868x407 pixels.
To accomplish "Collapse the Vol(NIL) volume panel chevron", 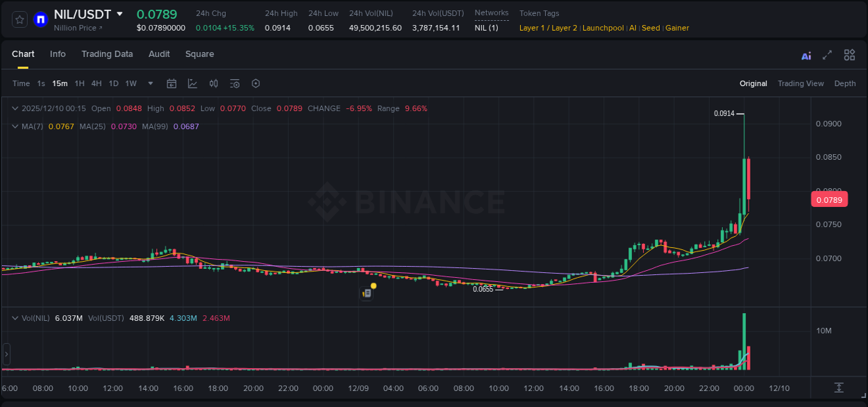I will (x=15, y=317).
